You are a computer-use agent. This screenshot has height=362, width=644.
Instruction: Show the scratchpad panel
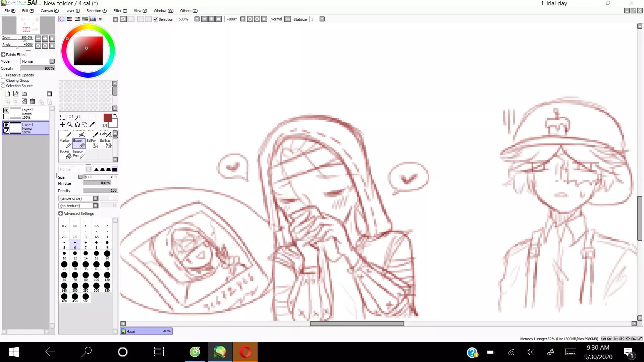point(100,19)
